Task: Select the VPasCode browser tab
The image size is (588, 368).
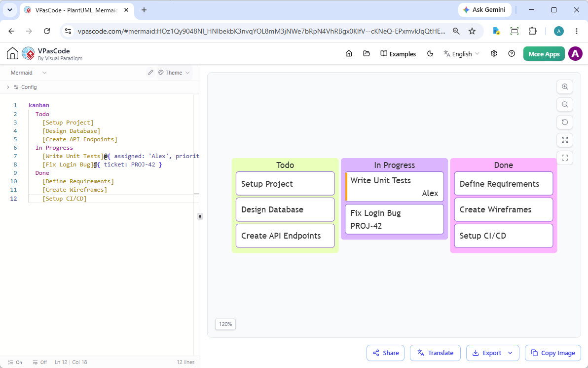Action: [x=76, y=10]
